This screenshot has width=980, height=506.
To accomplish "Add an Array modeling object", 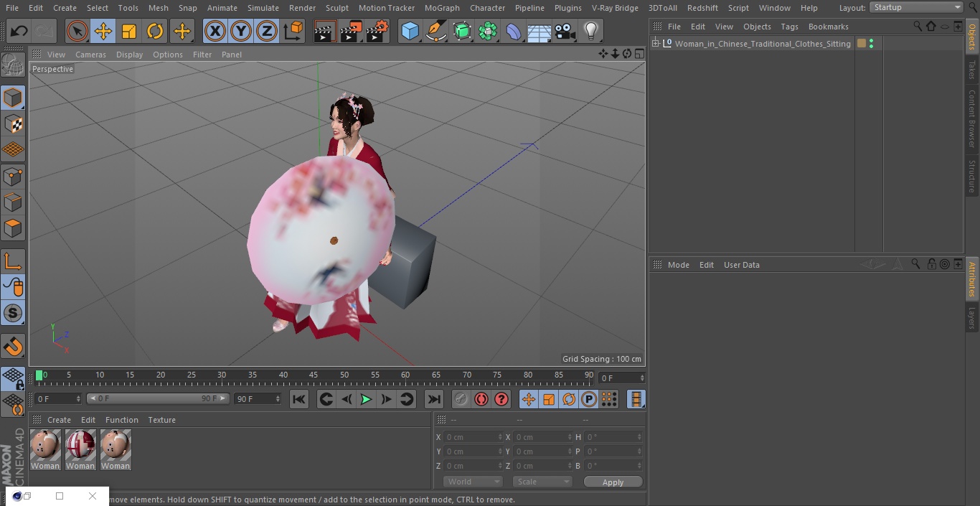I will point(488,31).
